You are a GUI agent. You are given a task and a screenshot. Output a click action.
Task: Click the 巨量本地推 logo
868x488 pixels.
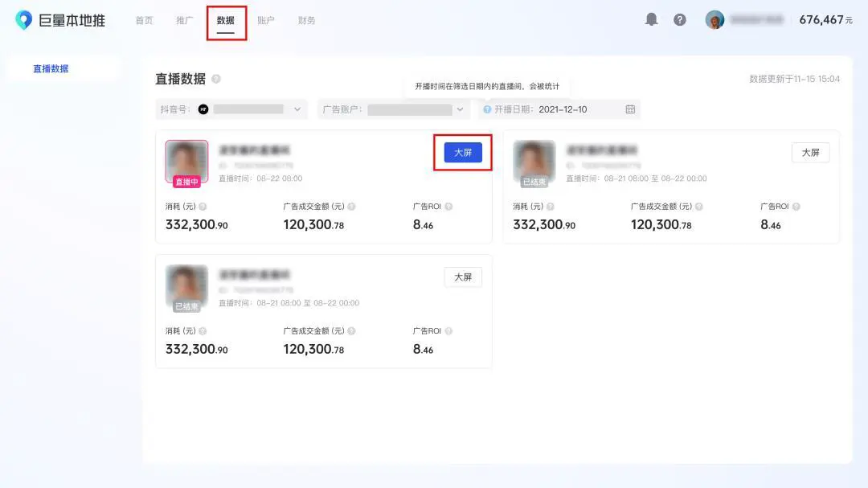point(60,20)
